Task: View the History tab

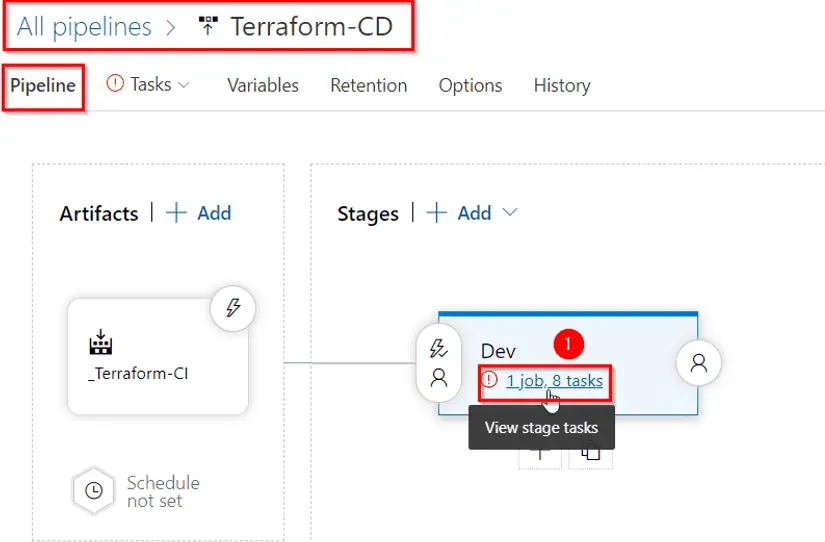Action: [x=561, y=86]
